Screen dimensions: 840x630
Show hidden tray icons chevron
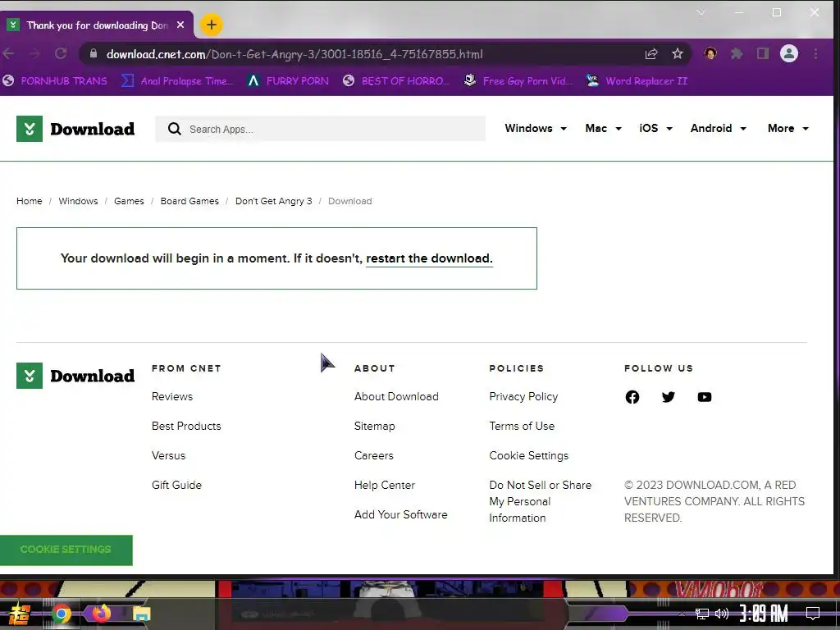click(x=682, y=614)
